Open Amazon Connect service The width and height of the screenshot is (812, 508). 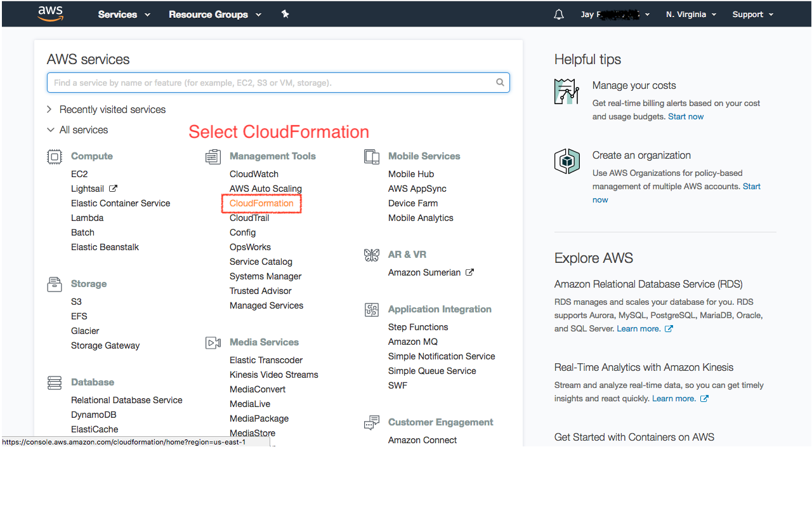click(x=422, y=440)
